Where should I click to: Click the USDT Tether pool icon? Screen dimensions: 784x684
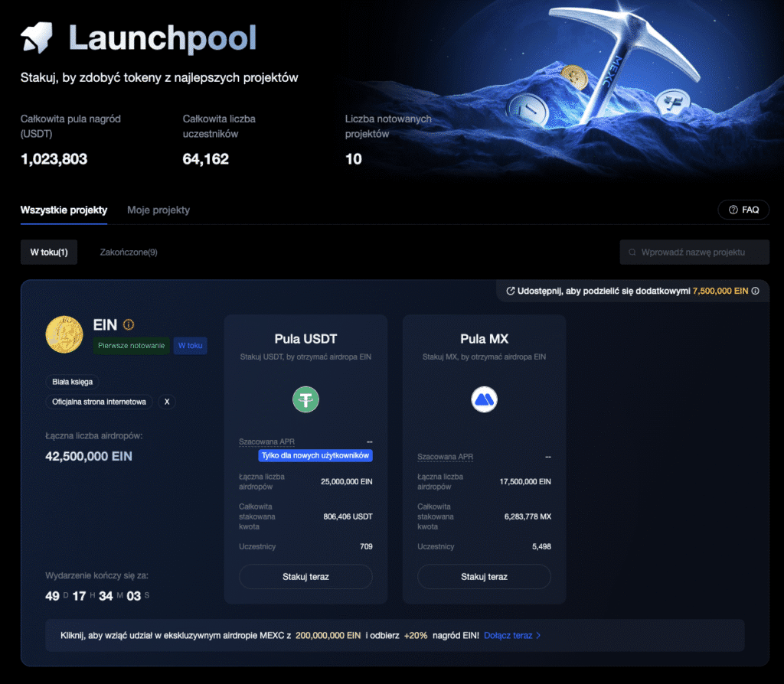coord(305,399)
